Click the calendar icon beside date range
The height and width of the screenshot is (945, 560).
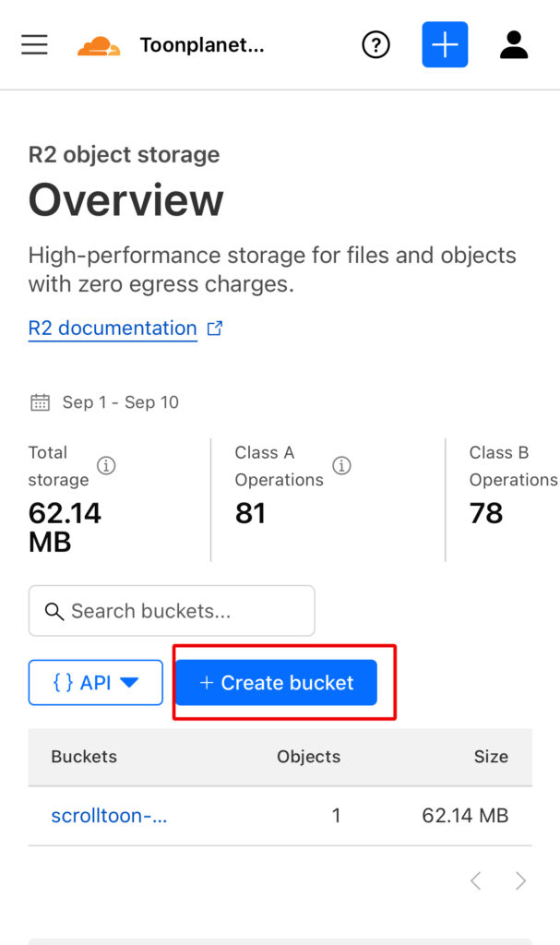(40, 402)
